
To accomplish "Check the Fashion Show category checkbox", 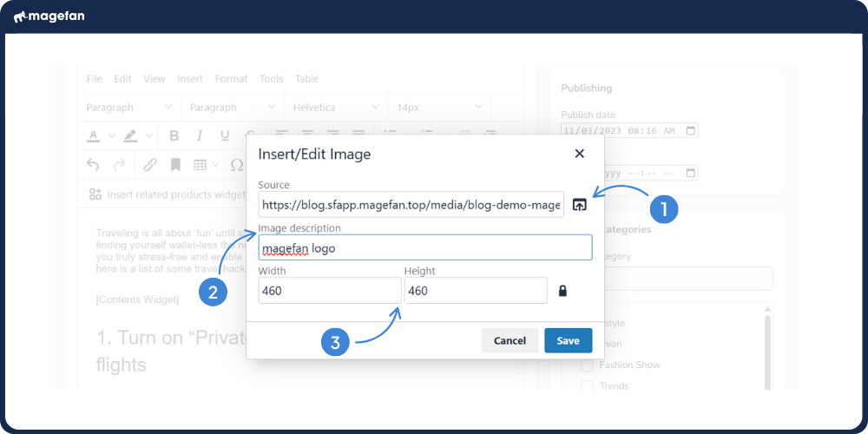I will pyautogui.click(x=587, y=365).
